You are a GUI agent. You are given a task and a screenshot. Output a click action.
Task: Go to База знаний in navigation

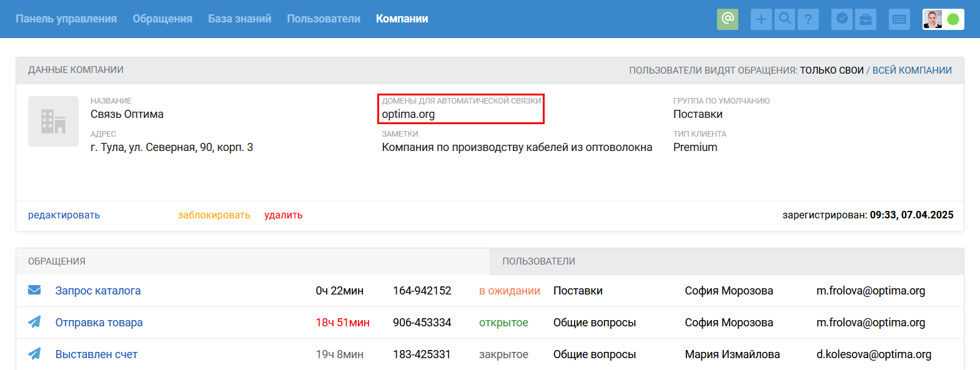[x=239, y=19]
